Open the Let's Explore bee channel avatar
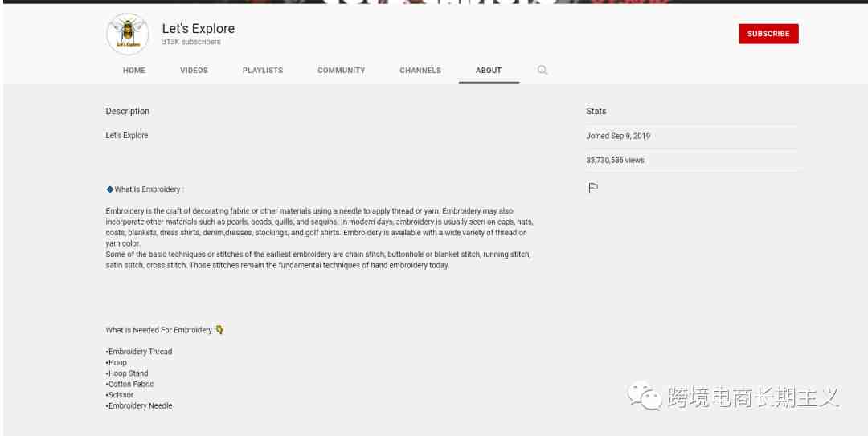The width and height of the screenshot is (868, 436). coord(128,34)
